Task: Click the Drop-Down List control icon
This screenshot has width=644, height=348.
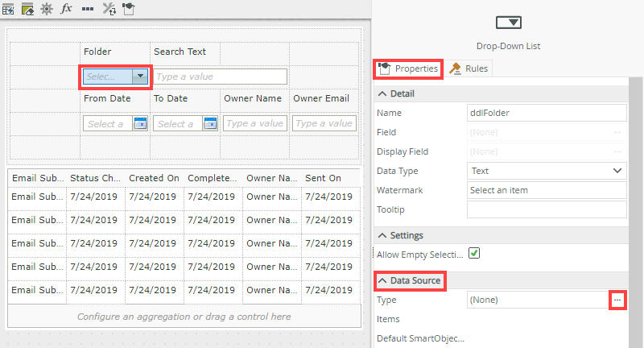Action: pyautogui.click(x=509, y=23)
